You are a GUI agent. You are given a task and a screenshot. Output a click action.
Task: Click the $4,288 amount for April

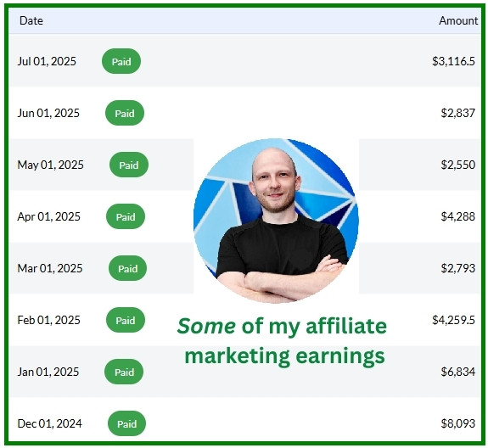tap(457, 216)
